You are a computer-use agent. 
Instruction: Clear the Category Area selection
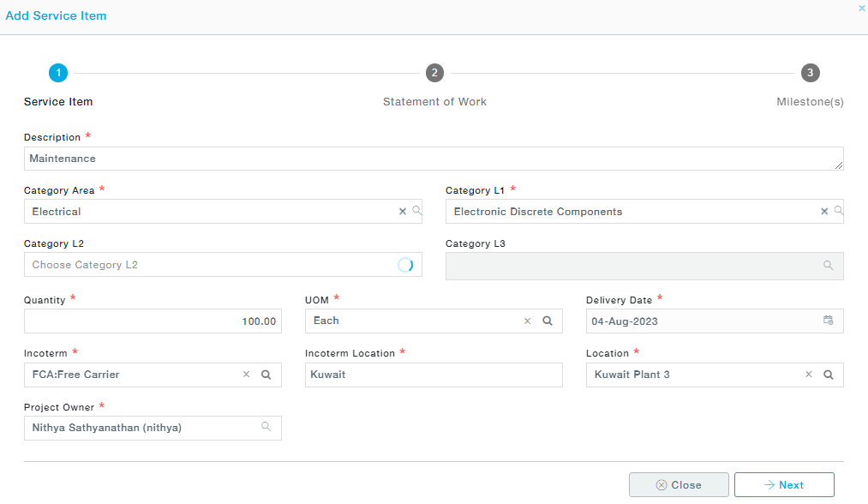402,211
